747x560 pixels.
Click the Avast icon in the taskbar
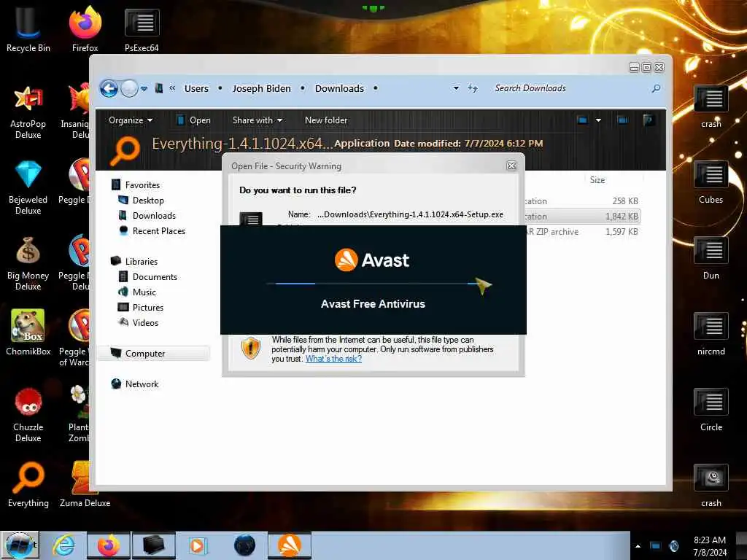(290, 545)
